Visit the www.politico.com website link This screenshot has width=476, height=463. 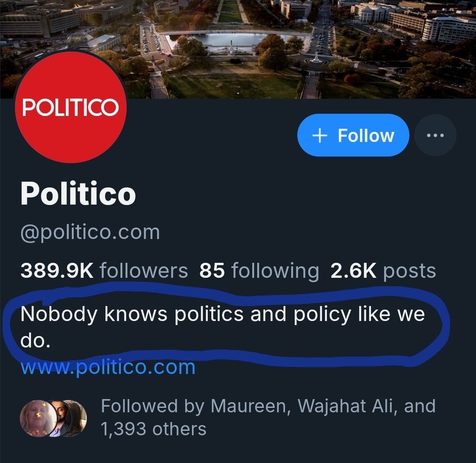click(107, 366)
